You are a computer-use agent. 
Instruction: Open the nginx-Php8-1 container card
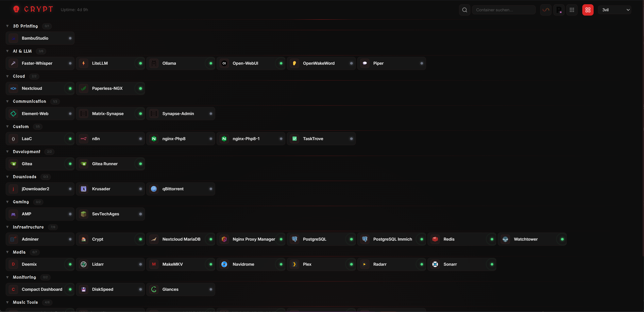click(251, 139)
